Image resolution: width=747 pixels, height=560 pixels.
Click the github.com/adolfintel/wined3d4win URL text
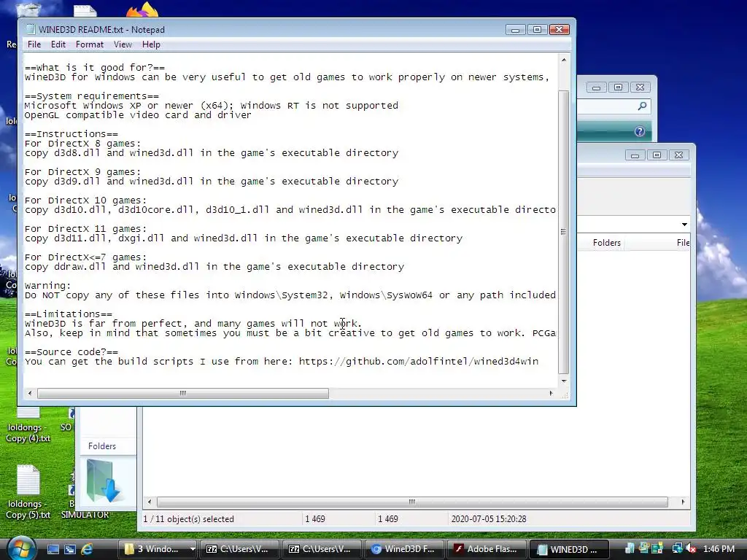click(419, 362)
